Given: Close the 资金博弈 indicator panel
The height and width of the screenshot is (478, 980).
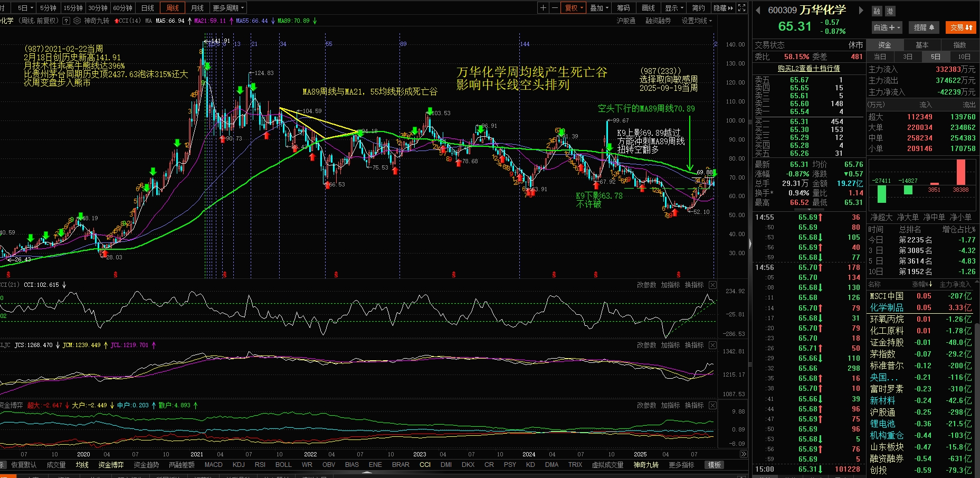Looking at the screenshot, I should [712, 406].
